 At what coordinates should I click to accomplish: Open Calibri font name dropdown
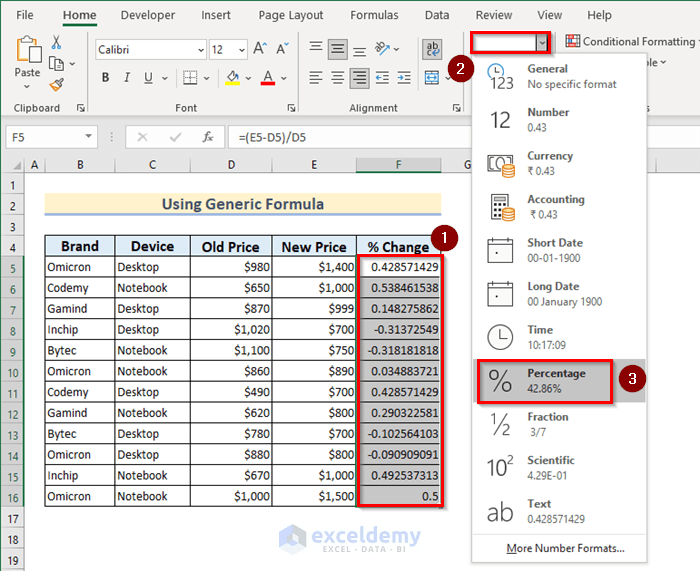tap(201, 50)
